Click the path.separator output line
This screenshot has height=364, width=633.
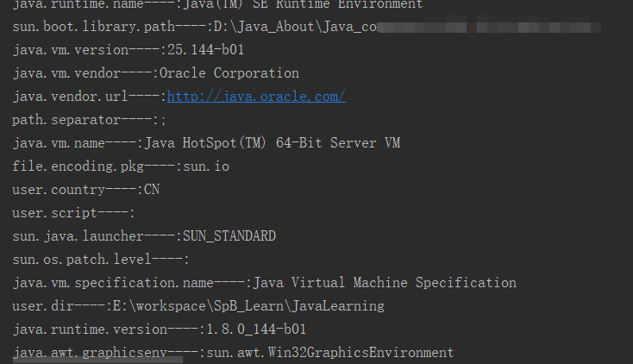coord(89,120)
